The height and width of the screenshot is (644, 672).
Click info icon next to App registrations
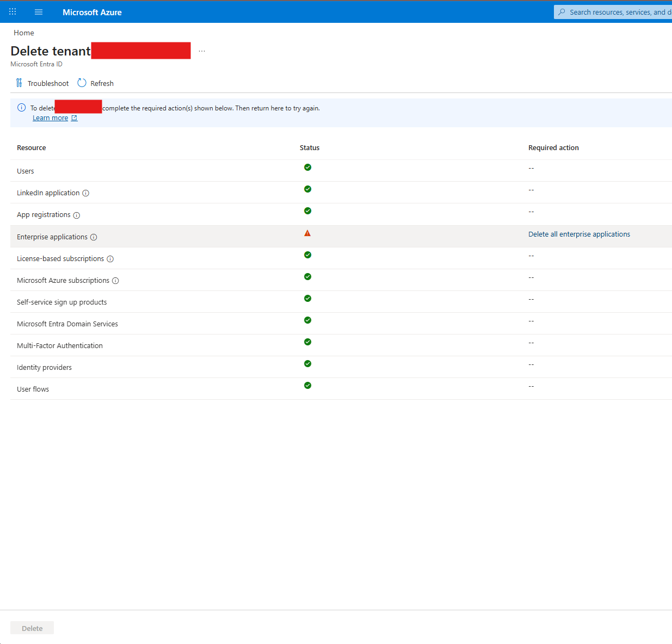[x=77, y=215]
